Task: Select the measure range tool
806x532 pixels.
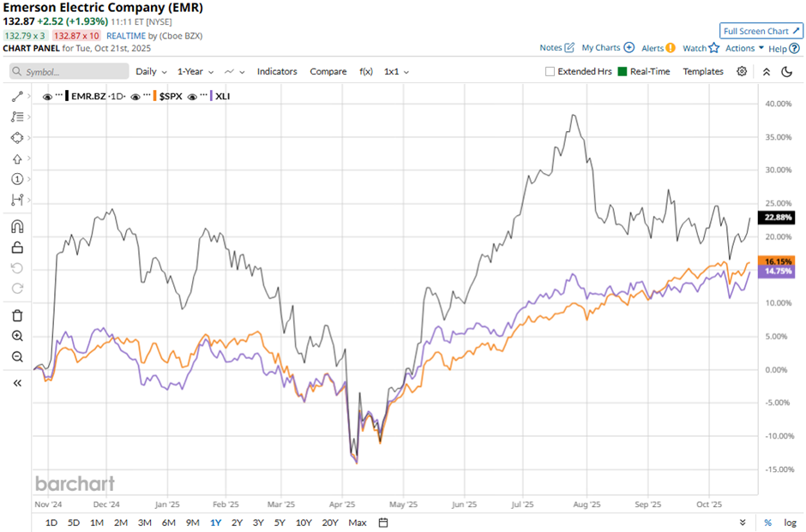Action: point(17,200)
